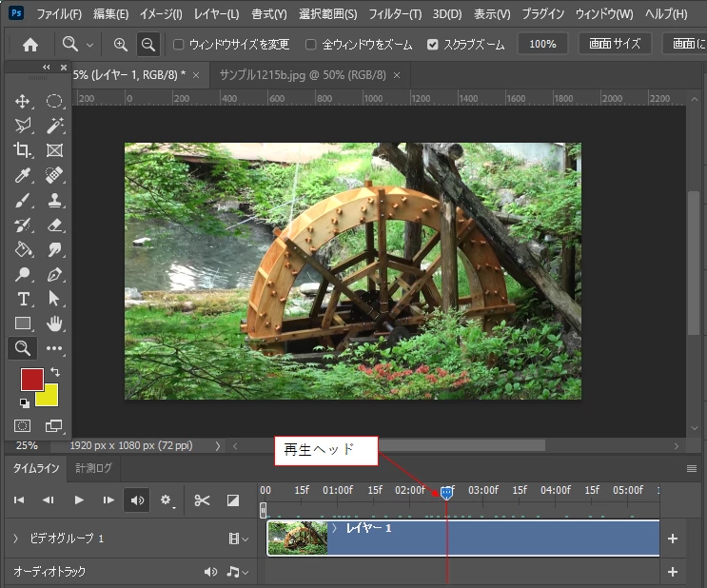Screen dimensions: 707x588
Task: Open the Edit Toolbar three-dots menu
Action: click(54, 348)
